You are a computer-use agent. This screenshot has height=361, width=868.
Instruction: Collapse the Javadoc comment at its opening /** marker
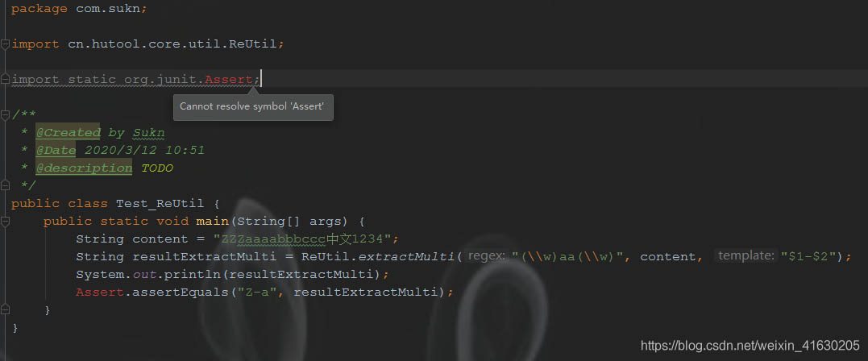pyautogui.click(x=4, y=114)
